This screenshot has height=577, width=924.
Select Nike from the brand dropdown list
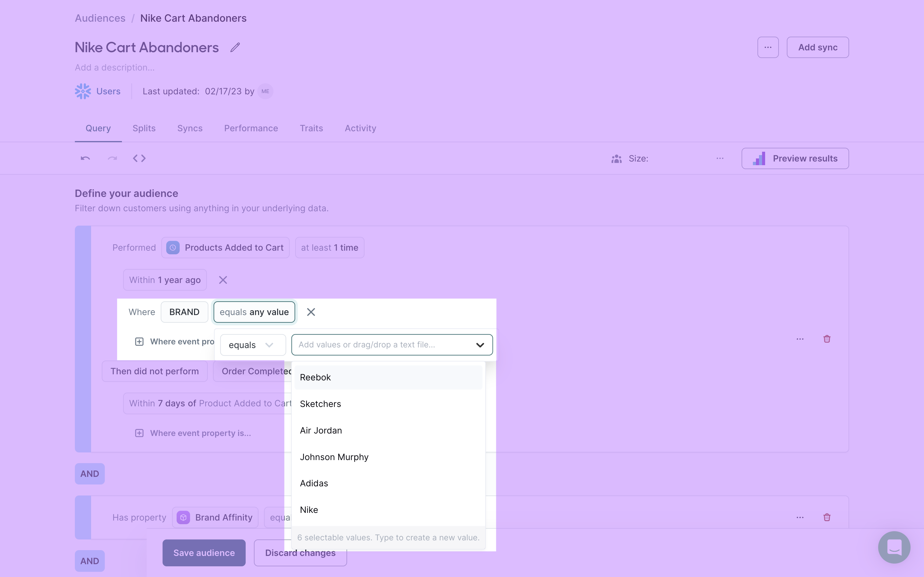309,509
